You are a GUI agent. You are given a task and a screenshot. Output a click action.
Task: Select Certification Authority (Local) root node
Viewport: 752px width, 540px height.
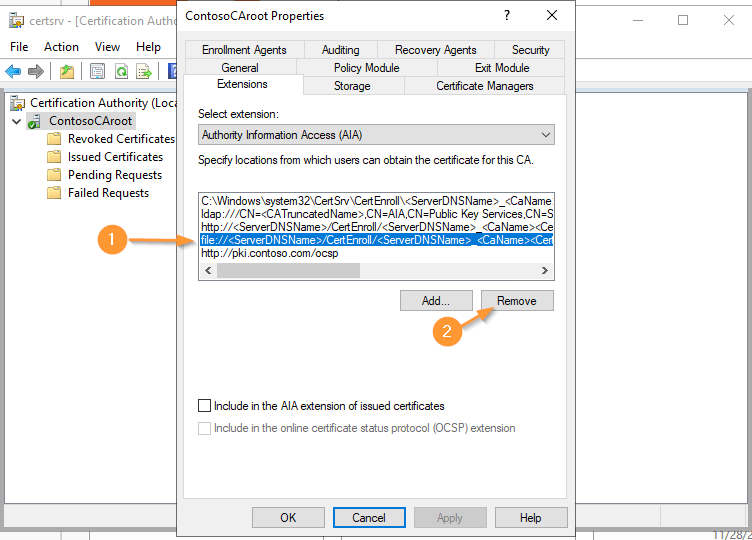[103, 103]
